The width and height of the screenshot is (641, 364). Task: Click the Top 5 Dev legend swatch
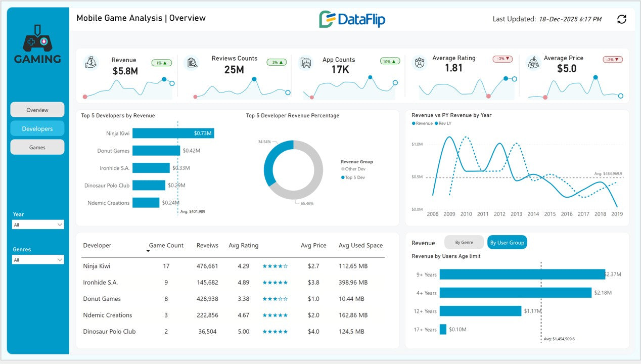pos(343,177)
